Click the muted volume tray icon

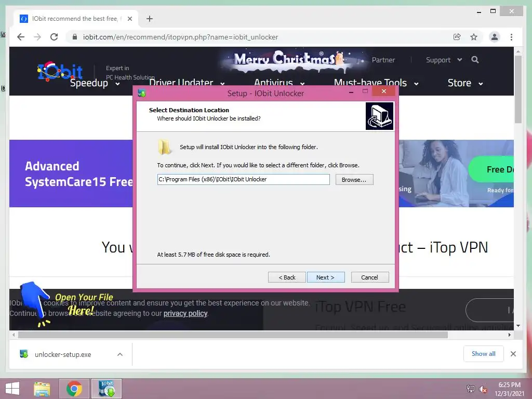pos(483,389)
